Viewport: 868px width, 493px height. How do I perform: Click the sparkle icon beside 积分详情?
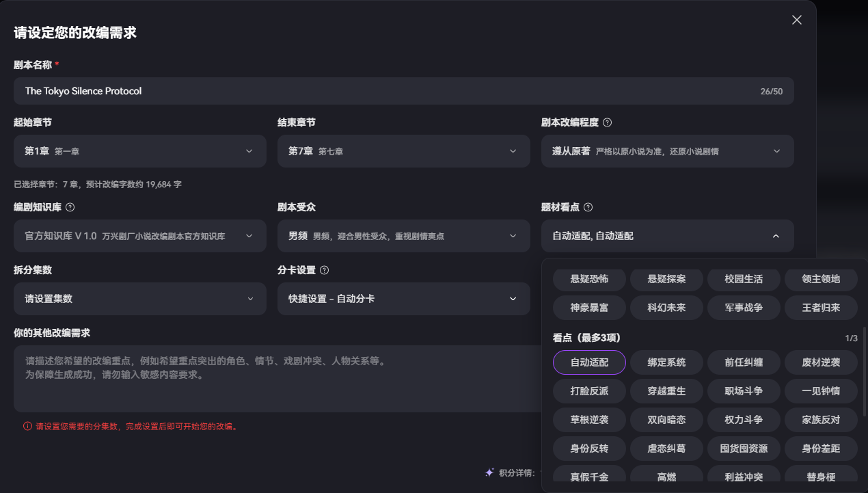pyautogui.click(x=489, y=472)
